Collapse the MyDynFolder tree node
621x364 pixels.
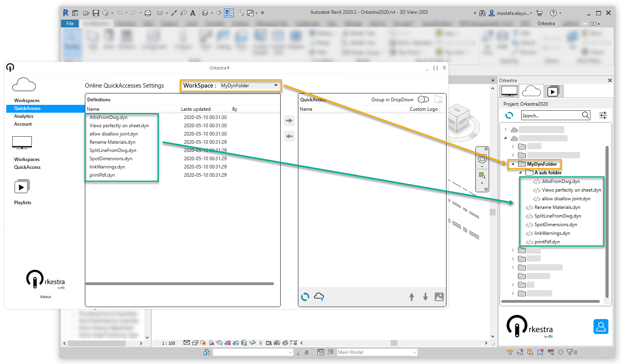[513, 164]
